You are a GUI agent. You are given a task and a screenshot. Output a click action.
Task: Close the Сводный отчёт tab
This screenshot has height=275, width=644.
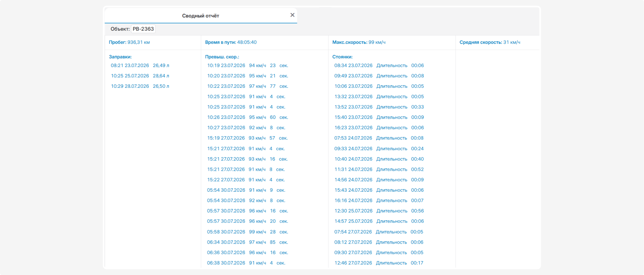292,15
